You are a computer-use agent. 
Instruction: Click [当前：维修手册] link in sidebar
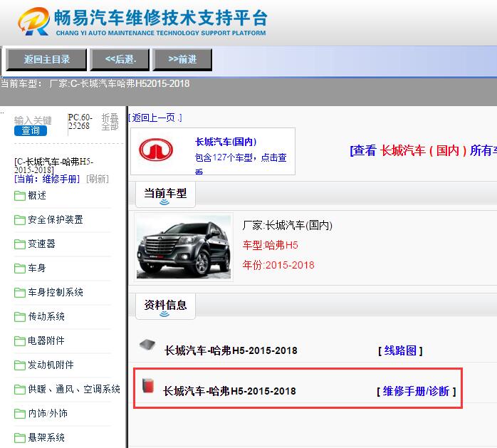pyautogui.click(x=47, y=179)
